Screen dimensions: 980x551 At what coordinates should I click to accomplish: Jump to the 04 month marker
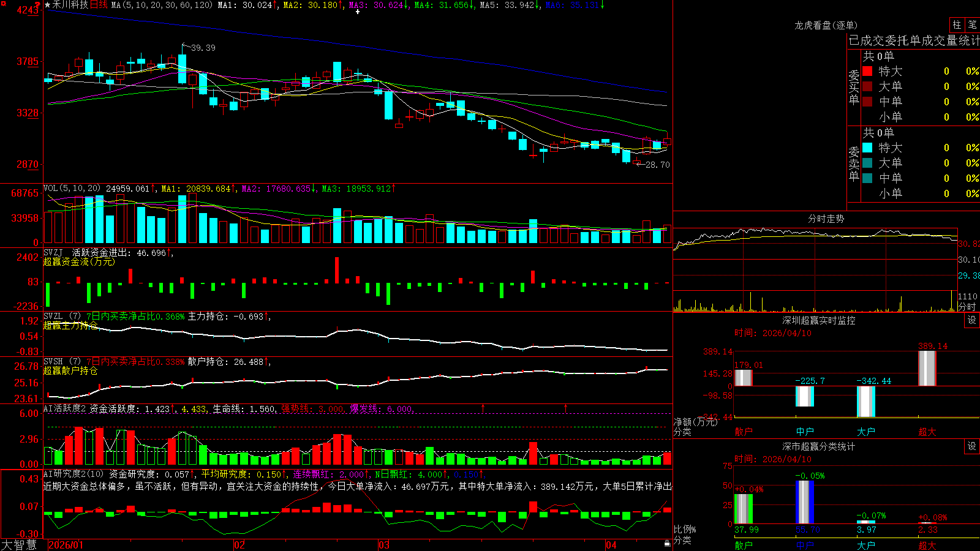click(x=611, y=545)
